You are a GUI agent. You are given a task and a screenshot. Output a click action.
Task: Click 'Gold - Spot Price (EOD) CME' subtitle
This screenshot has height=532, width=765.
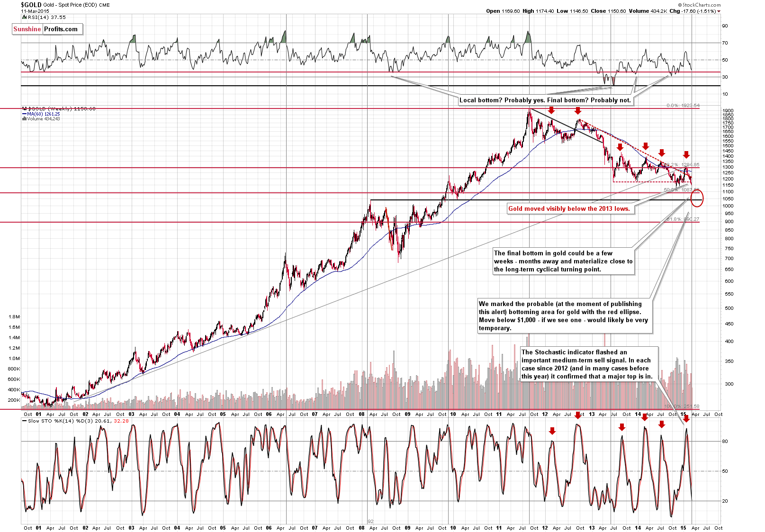tap(77, 5)
